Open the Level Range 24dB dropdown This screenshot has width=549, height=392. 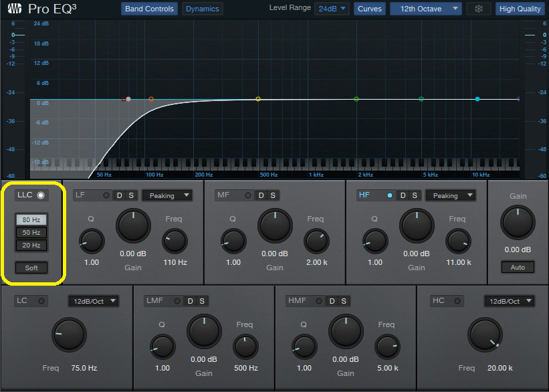point(332,9)
